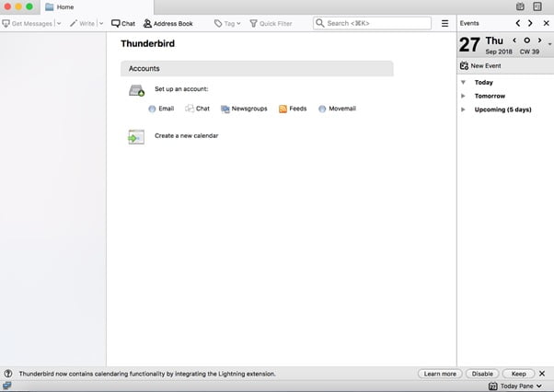The height and width of the screenshot is (392, 554).
Task: Toggle the Today Pane button
Action: click(511, 386)
